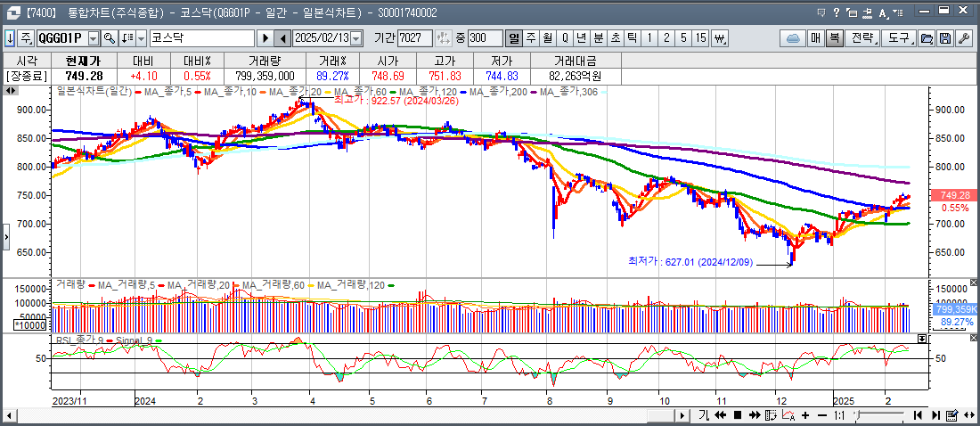The width and height of the screenshot is (980, 426).
Task: Click the stop square button
Action: pos(738,415)
